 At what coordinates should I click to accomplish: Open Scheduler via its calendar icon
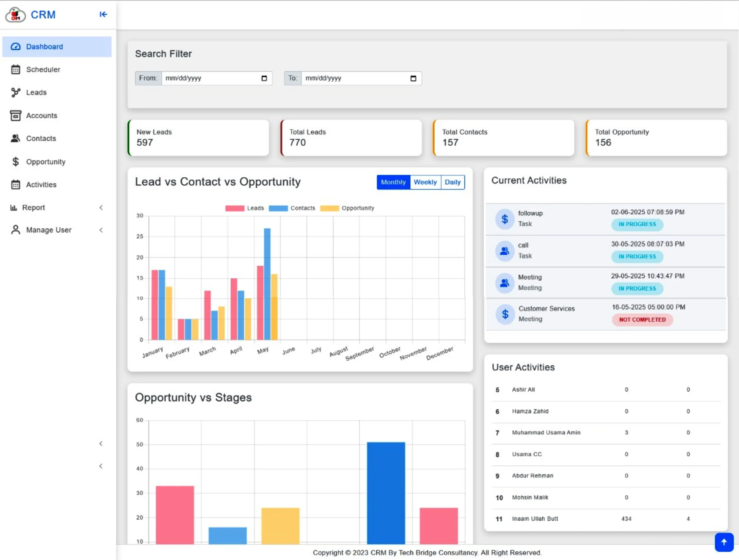tap(15, 70)
